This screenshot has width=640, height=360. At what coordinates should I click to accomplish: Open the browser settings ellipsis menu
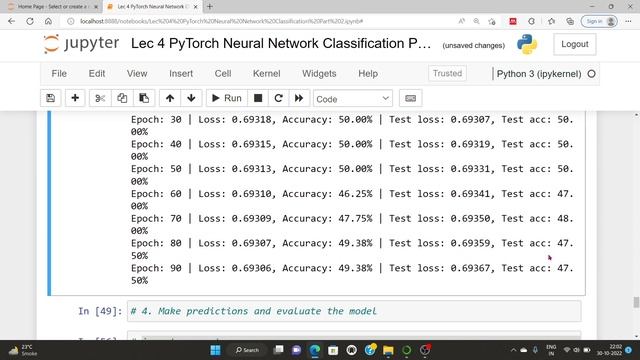(628, 21)
